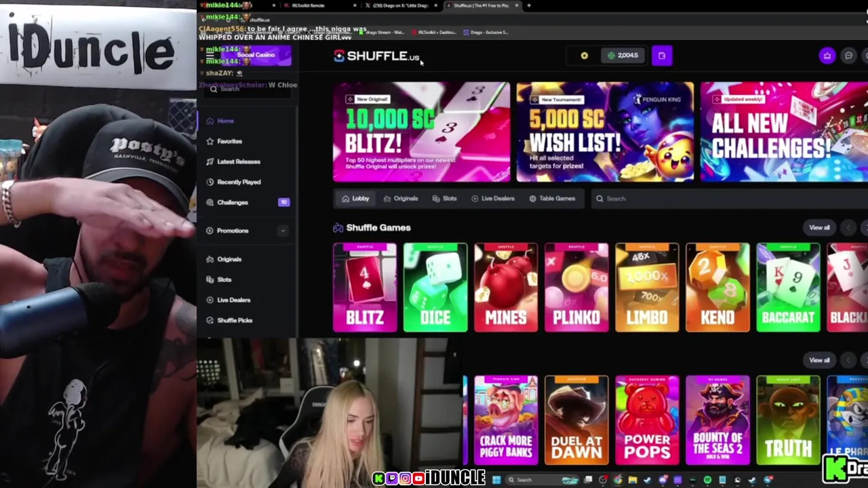Image resolution: width=868 pixels, height=488 pixels.
Task: Select the Shuffle.us browser tab
Action: (x=482, y=5)
